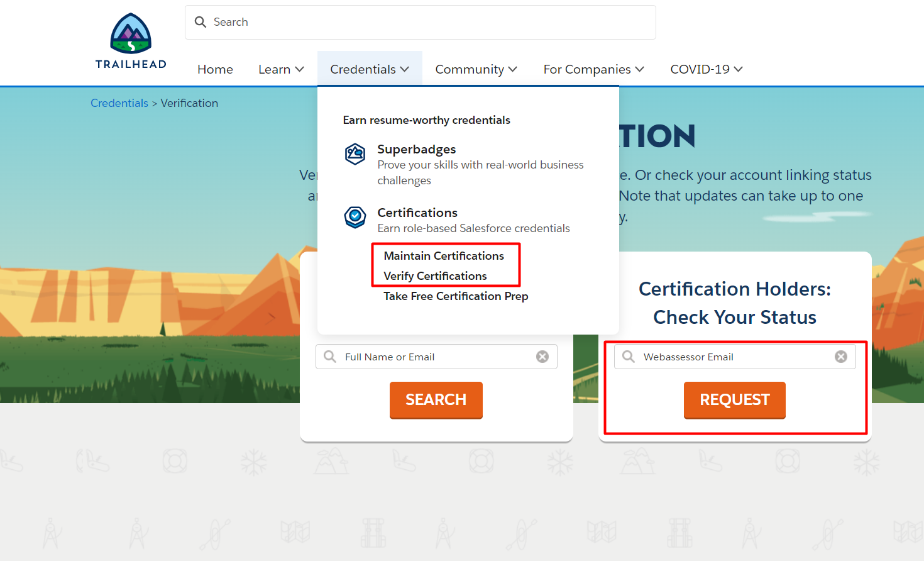Open the Superbadges link
The width and height of the screenshot is (924, 561).
pos(417,149)
